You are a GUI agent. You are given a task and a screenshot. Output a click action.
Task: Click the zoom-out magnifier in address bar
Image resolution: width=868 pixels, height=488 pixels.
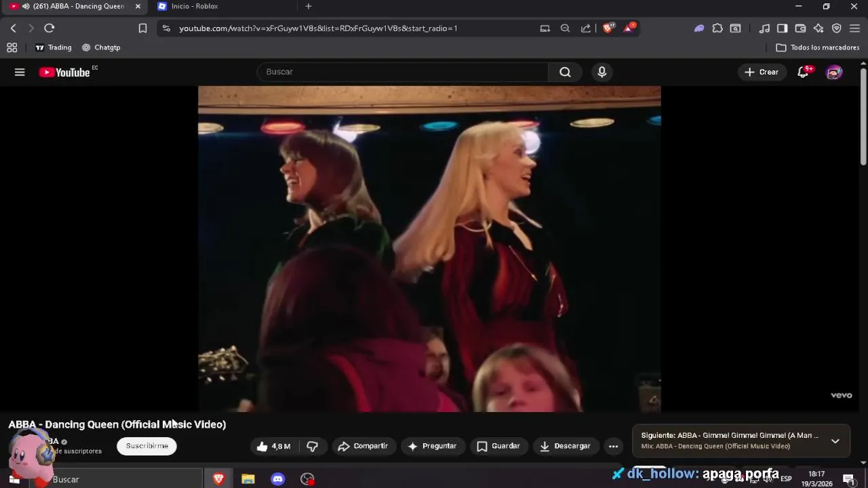(x=565, y=28)
